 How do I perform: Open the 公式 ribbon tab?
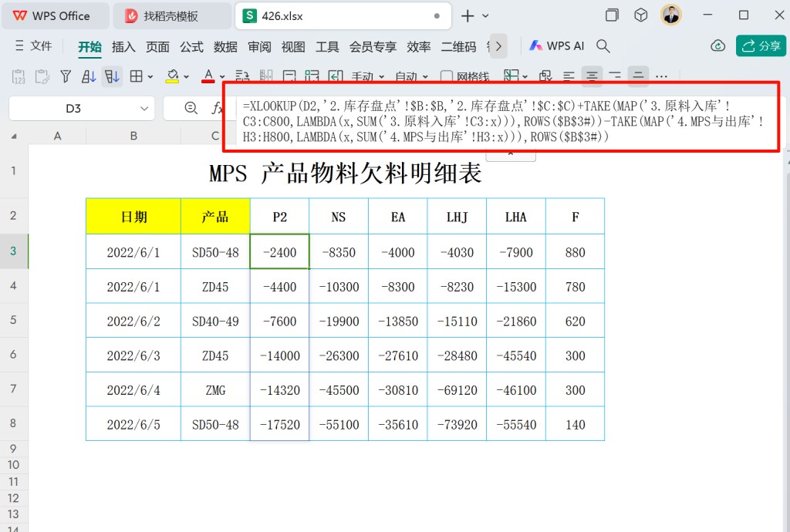point(191,46)
